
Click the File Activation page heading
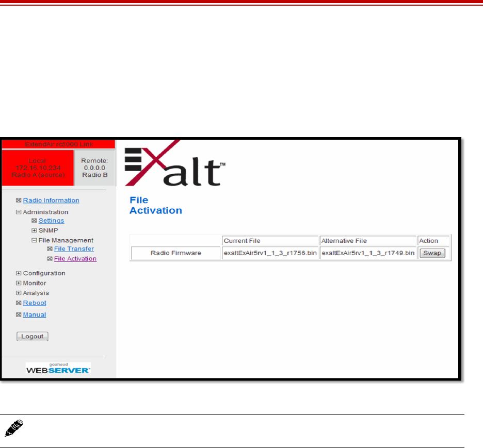[x=156, y=205]
